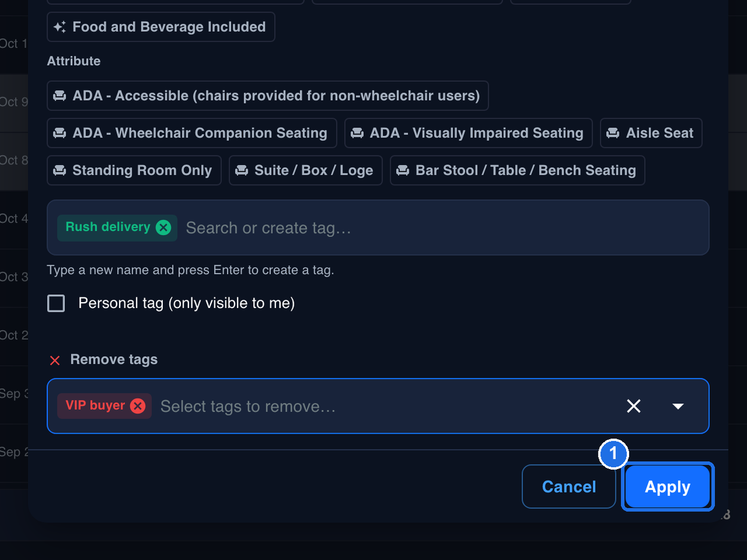Click the 'Personal tag (only visible to me)' label
The width and height of the screenshot is (747, 560).
pos(187,303)
